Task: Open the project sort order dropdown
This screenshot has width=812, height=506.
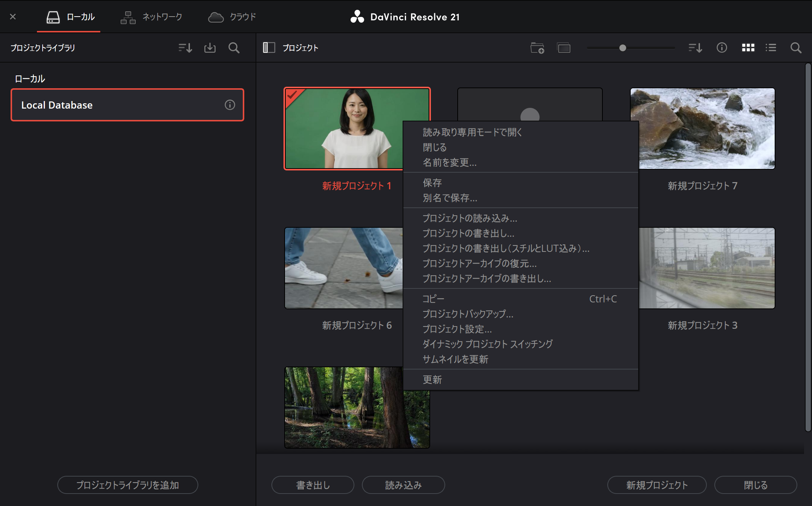Action: tap(695, 48)
